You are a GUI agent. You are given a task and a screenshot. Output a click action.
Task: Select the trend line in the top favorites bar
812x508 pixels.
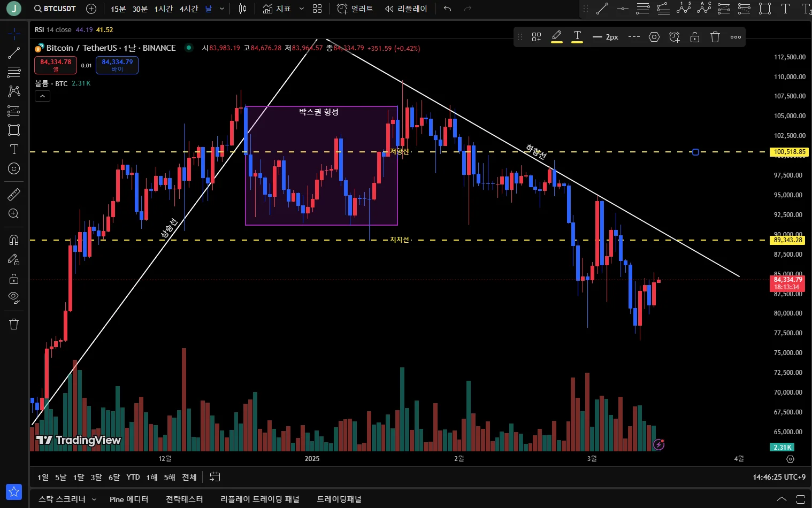tap(602, 9)
